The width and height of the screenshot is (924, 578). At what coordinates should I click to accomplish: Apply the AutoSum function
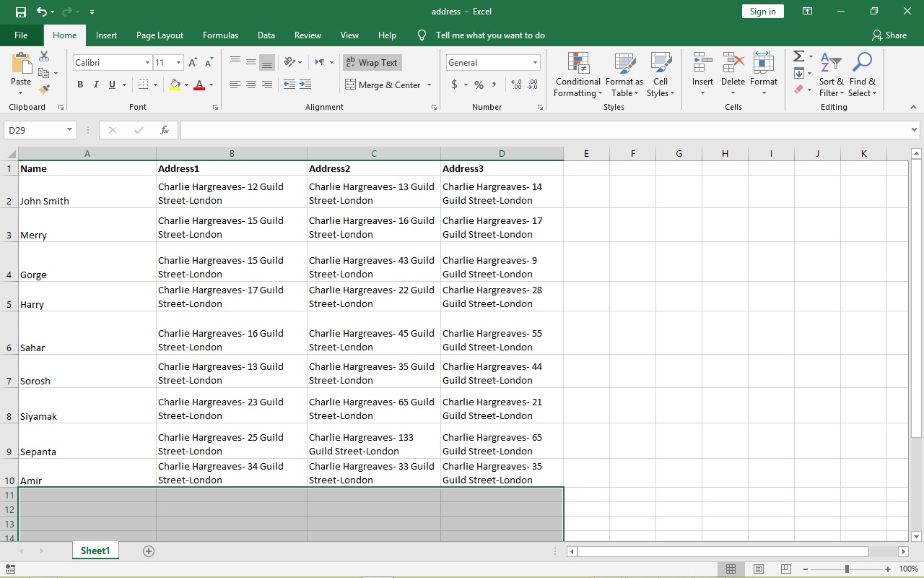798,56
